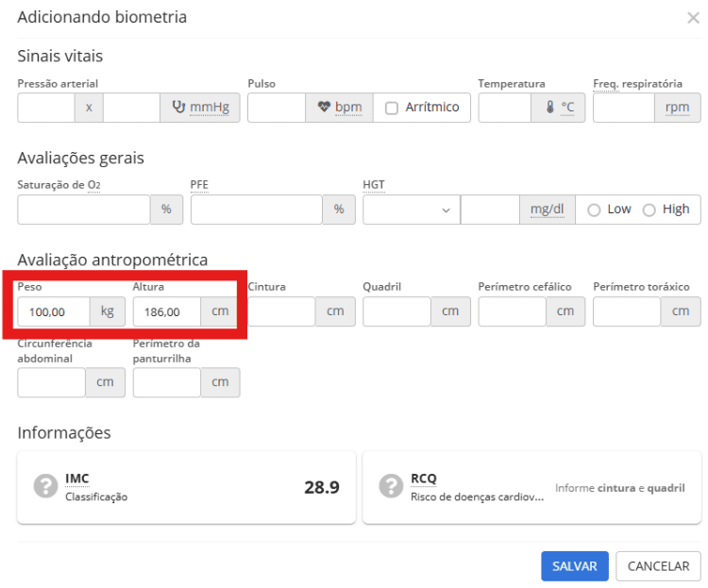The image size is (708, 588).
Task: Click the stethoscope mmHg icon
Action: [178, 108]
